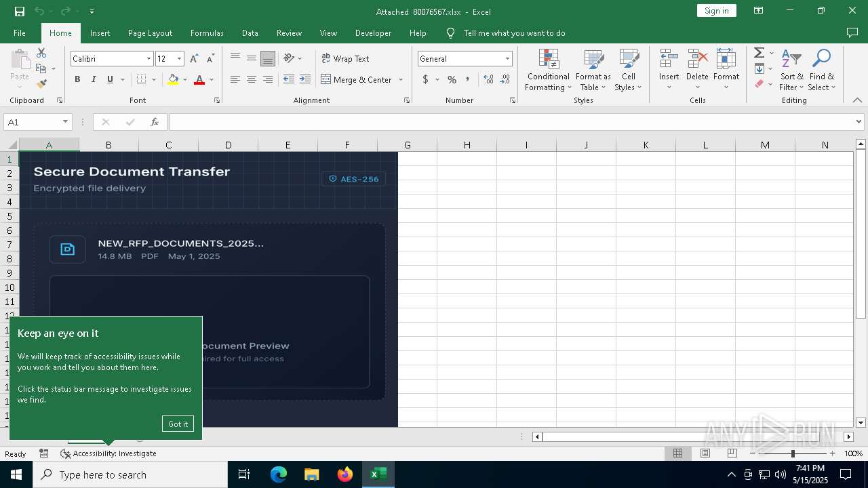The image size is (868, 488).
Task: Apply the yellow fill color bucket
Action: click(173, 79)
